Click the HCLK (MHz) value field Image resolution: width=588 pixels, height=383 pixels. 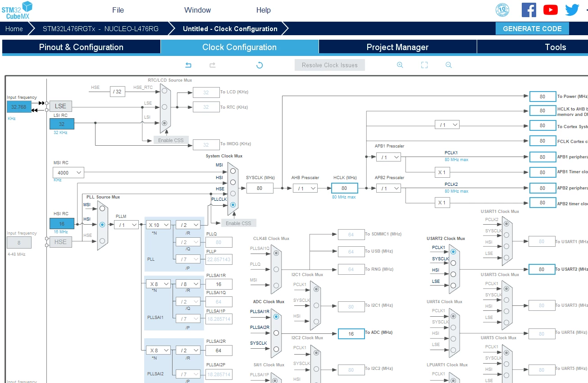[344, 188]
